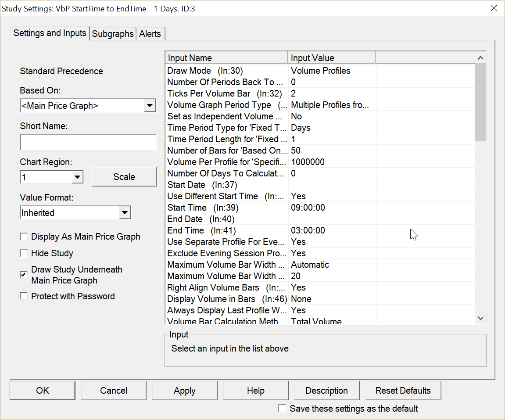Image resolution: width=505 pixels, height=420 pixels.
Task: Uncheck Draw Study Underneath Main Price Graph
Action: (24, 275)
